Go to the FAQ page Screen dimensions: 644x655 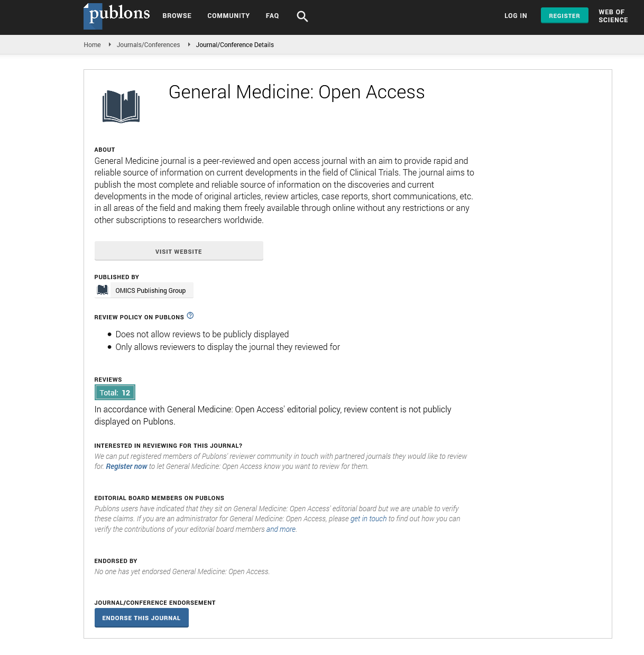(x=272, y=16)
